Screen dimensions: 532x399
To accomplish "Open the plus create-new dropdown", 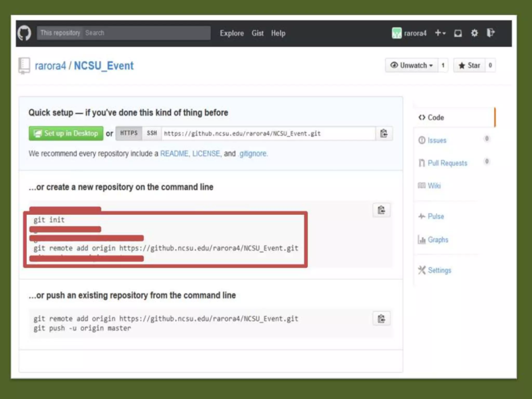I will pyautogui.click(x=440, y=33).
